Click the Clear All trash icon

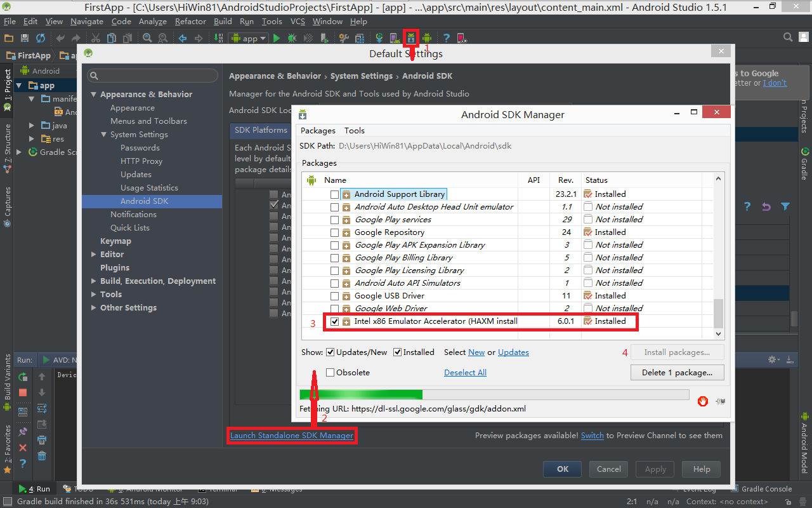pyautogui.click(x=42, y=456)
